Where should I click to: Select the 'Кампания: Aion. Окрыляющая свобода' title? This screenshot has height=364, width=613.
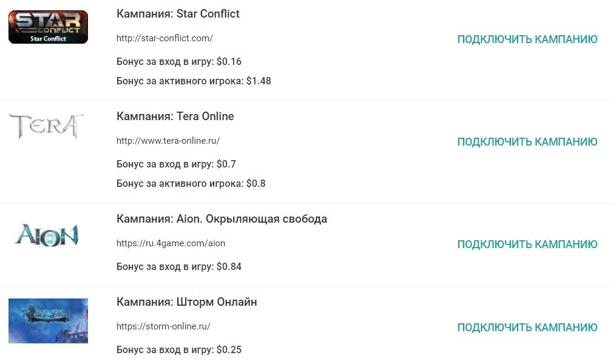(x=222, y=219)
